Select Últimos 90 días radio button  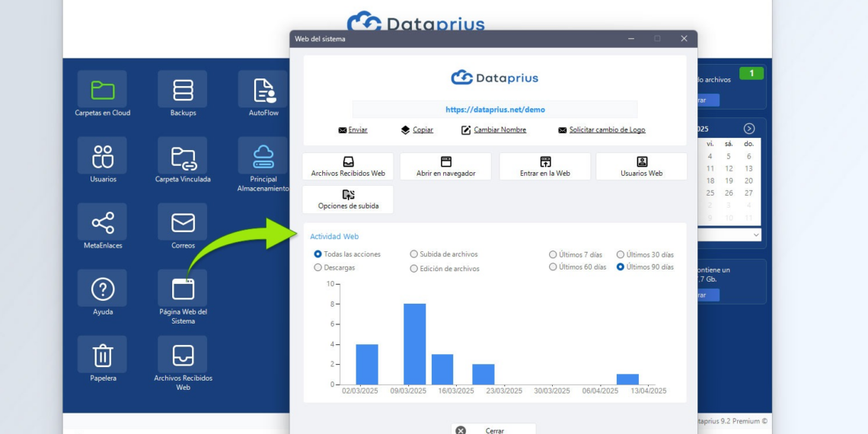click(x=621, y=266)
